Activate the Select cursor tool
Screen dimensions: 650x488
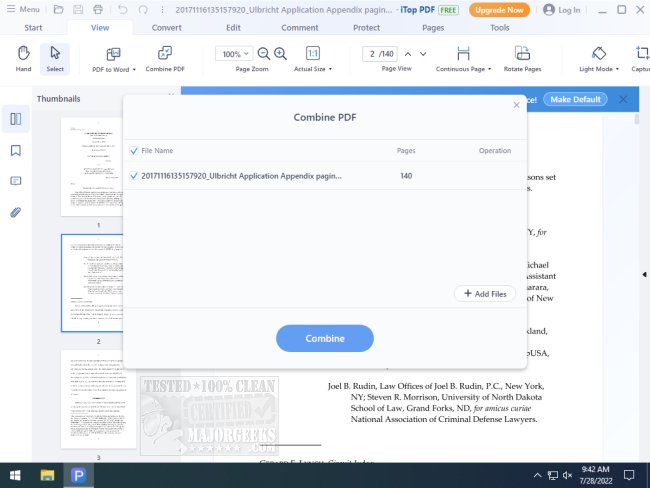[x=55, y=58]
